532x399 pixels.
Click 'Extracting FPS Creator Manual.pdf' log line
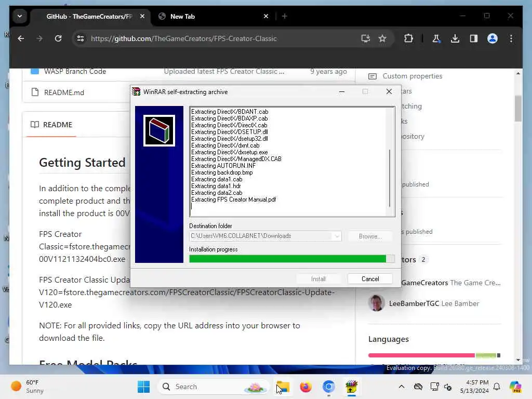coord(233,199)
